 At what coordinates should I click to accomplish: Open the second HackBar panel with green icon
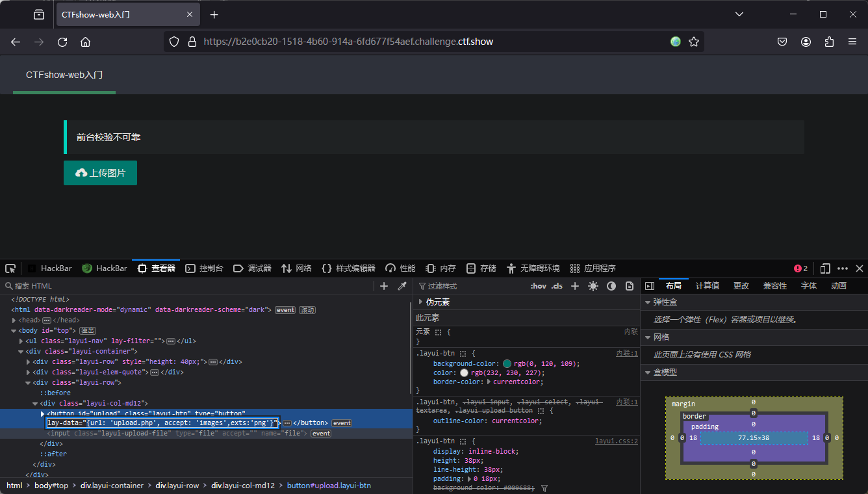(104, 268)
